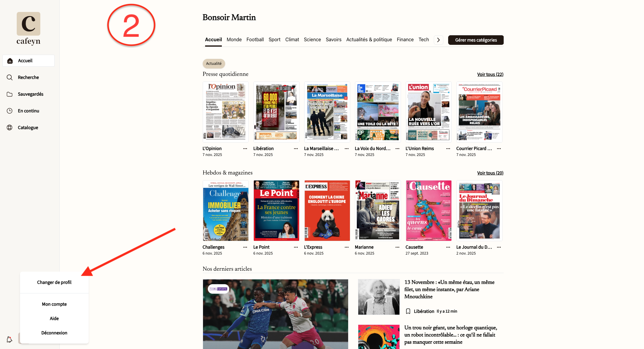Switch to the Climat tab
Image resolution: width=644 pixels, height=349 pixels.
point(292,39)
